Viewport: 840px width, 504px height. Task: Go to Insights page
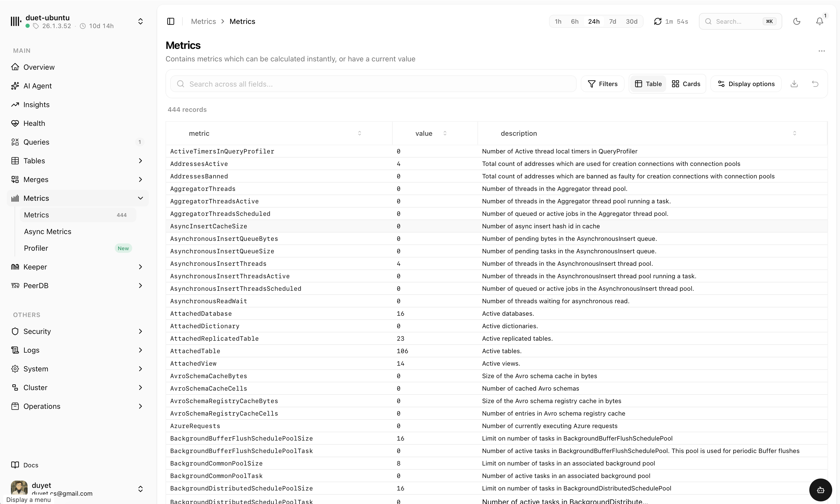(78, 105)
